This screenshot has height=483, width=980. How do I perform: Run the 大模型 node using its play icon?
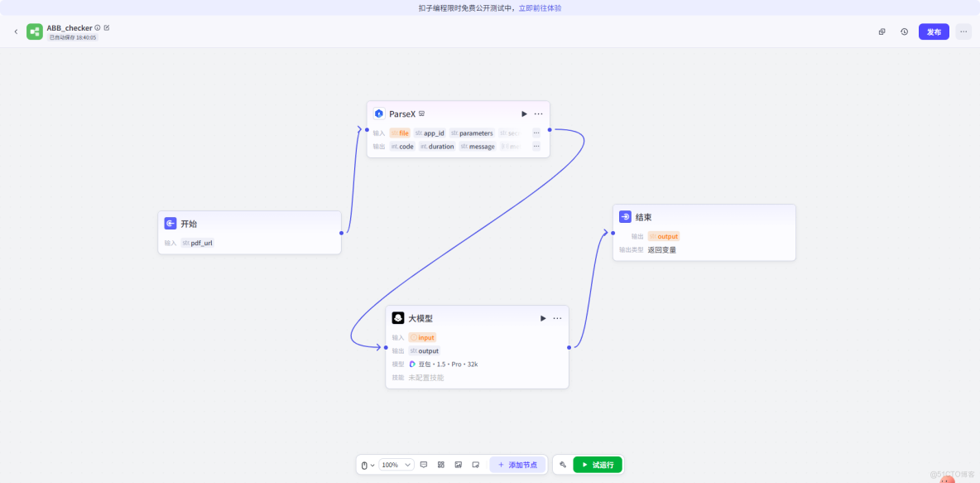(542, 318)
